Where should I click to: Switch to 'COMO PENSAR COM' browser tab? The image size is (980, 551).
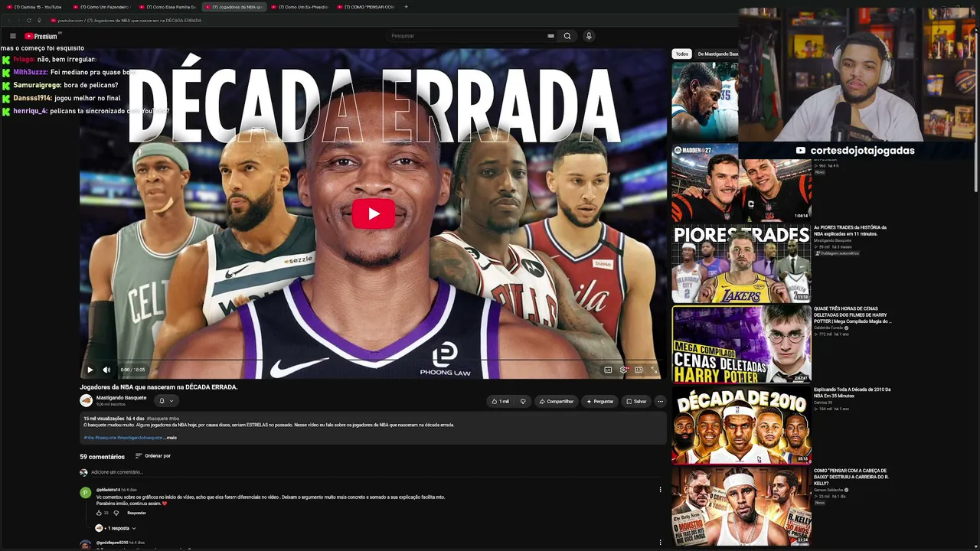367,7
